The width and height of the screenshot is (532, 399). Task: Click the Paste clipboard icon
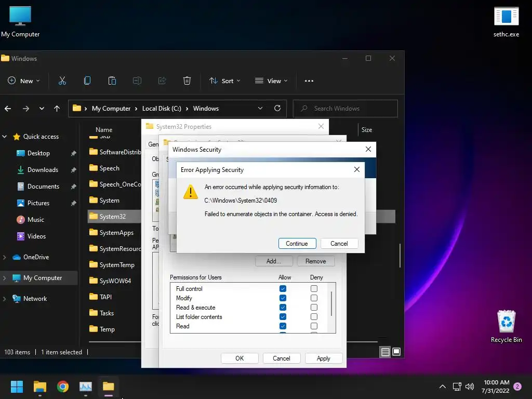[x=112, y=81]
